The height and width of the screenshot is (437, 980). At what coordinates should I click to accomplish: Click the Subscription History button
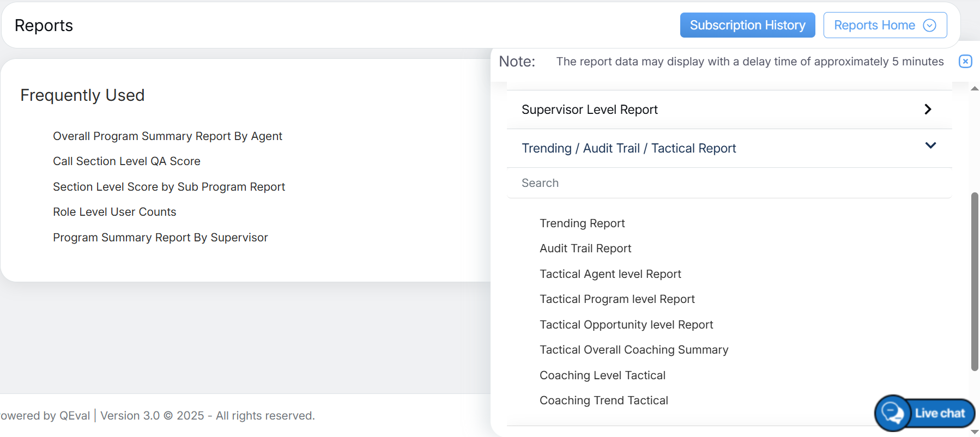point(747,26)
